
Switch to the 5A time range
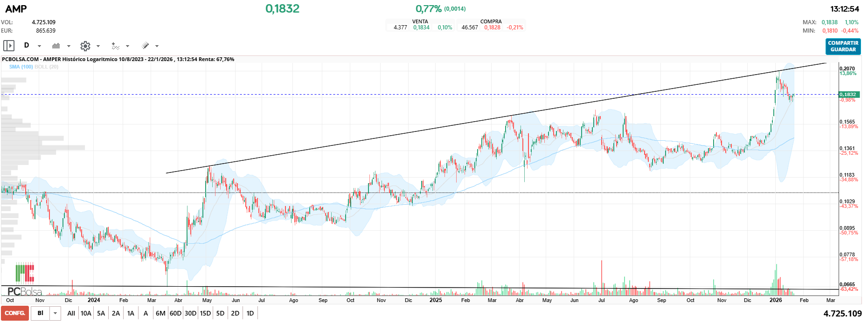click(x=101, y=313)
